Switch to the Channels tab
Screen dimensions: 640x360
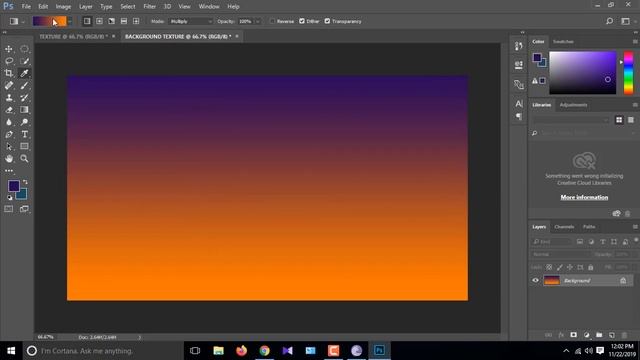tap(564, 227)
